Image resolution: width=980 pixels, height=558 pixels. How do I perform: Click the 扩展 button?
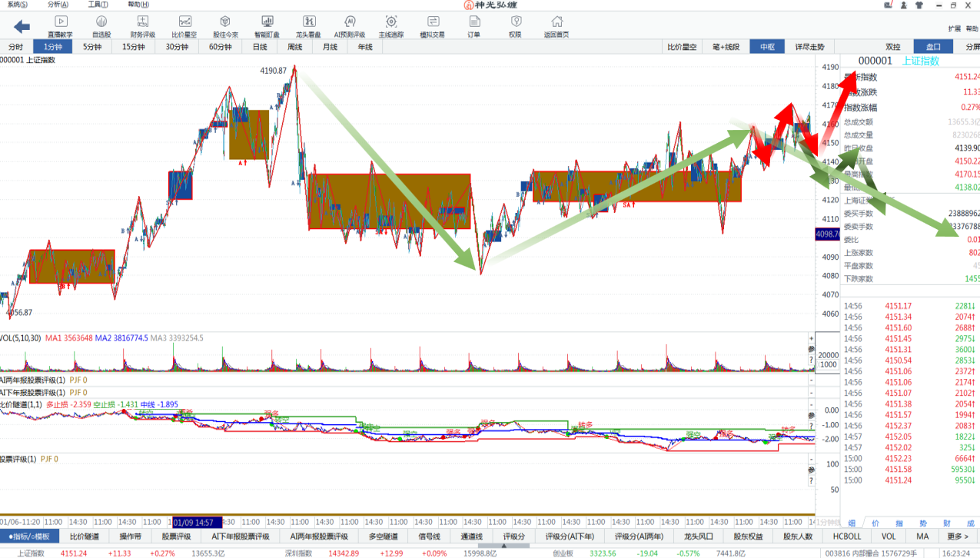click(x=954, y=28)
